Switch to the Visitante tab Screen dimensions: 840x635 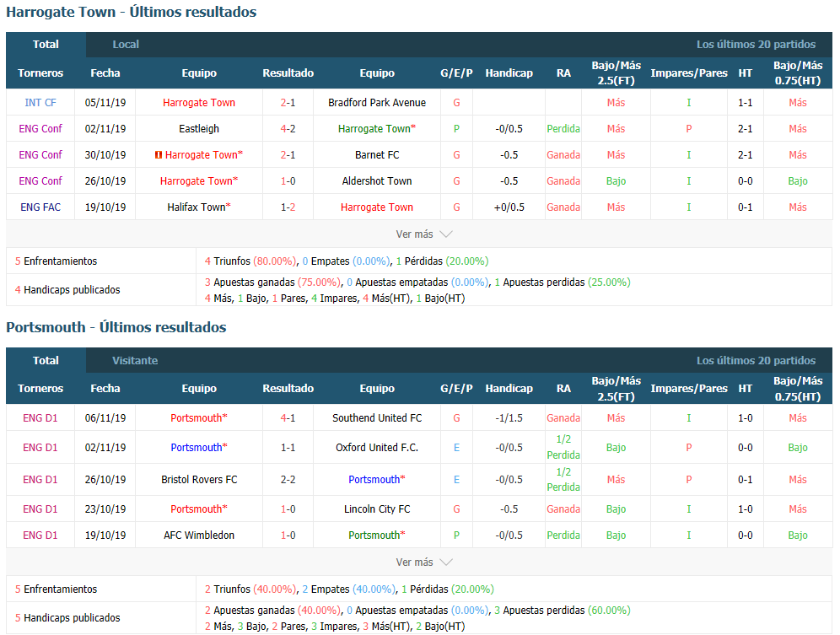135,361
